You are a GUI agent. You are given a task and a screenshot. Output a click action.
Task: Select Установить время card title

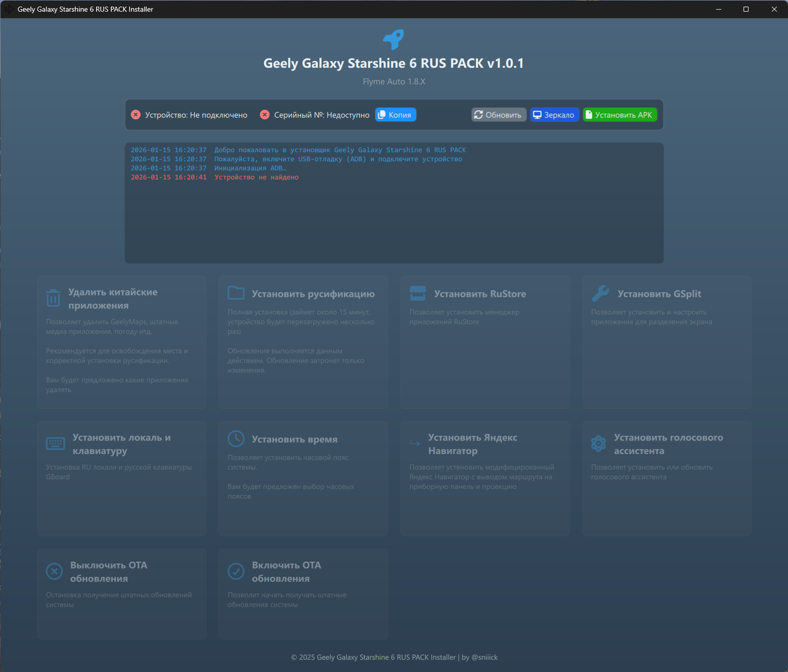(x=294, y=439)
